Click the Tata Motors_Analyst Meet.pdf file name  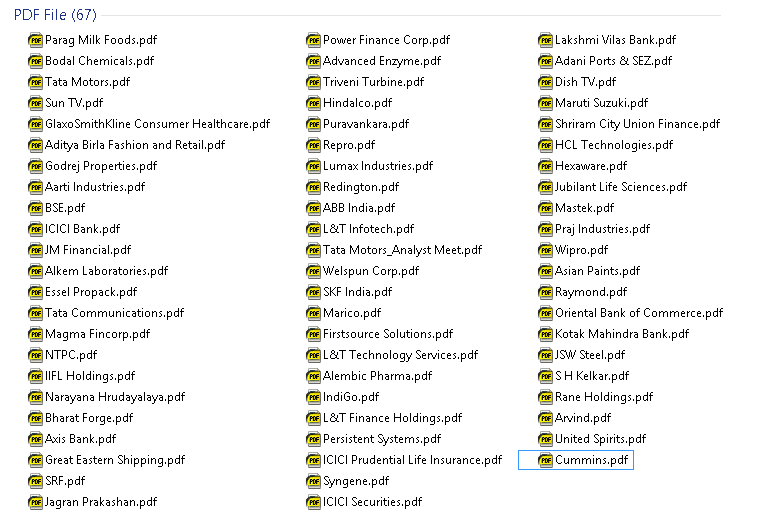point(402,250)
